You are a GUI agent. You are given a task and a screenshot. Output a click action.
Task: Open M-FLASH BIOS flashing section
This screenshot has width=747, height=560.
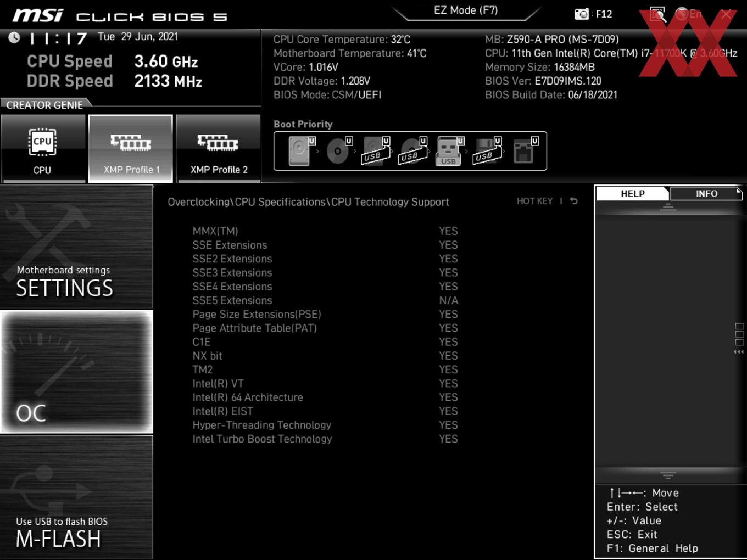76,497
